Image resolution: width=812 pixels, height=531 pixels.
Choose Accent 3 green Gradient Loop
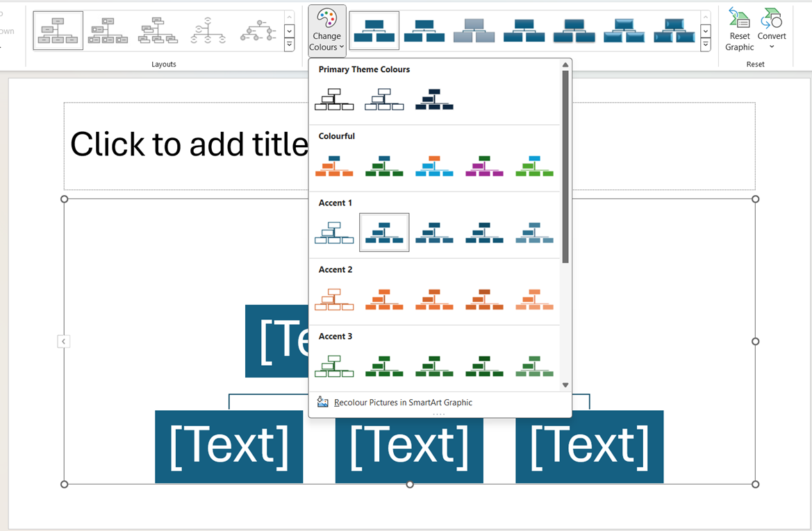point(484,366)
